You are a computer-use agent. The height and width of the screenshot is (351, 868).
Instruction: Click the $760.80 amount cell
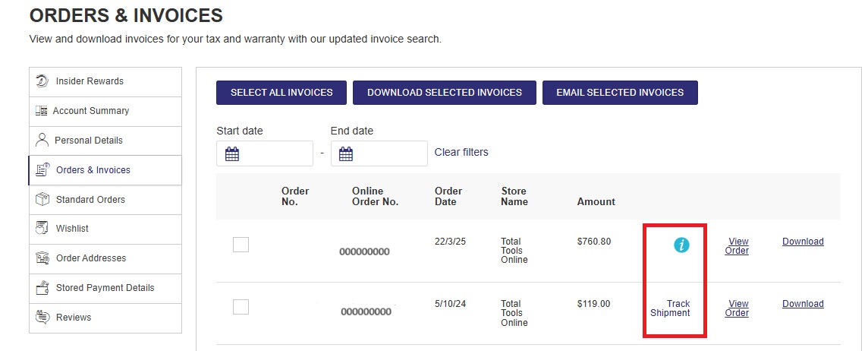tap(594, 241)
